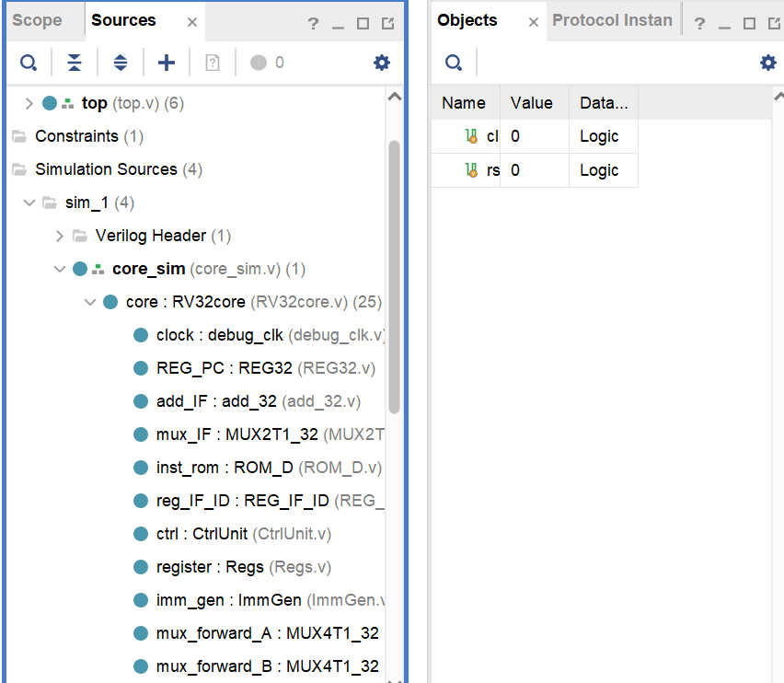The width and height of the screenshot is (784, 683).
Task: Close the Sources tab
Action: coord(191,22)
